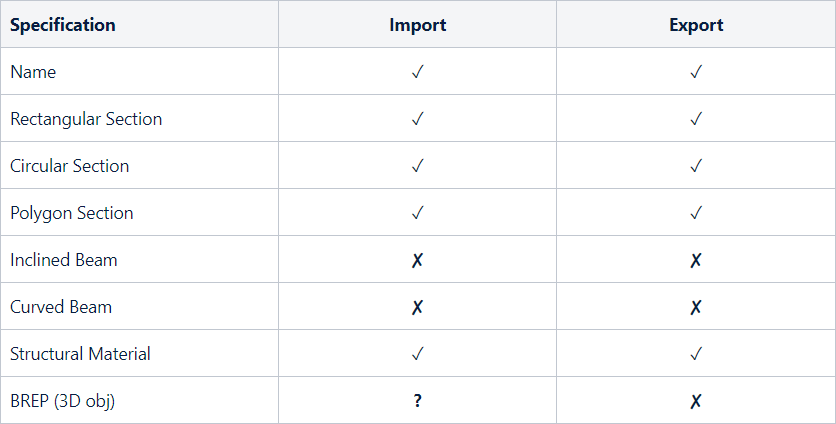Click the Export cross for BREP
The height and width of the screenshot is (424, 836).
click(x=696, y=401)
